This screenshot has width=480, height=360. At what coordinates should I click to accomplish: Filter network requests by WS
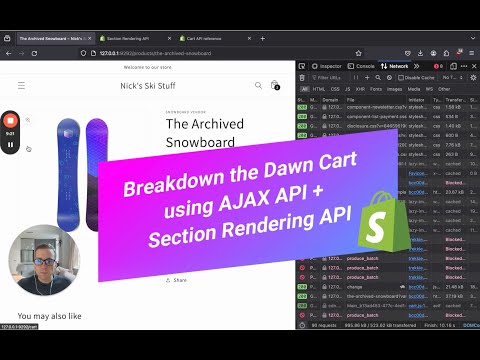(429, 89)
